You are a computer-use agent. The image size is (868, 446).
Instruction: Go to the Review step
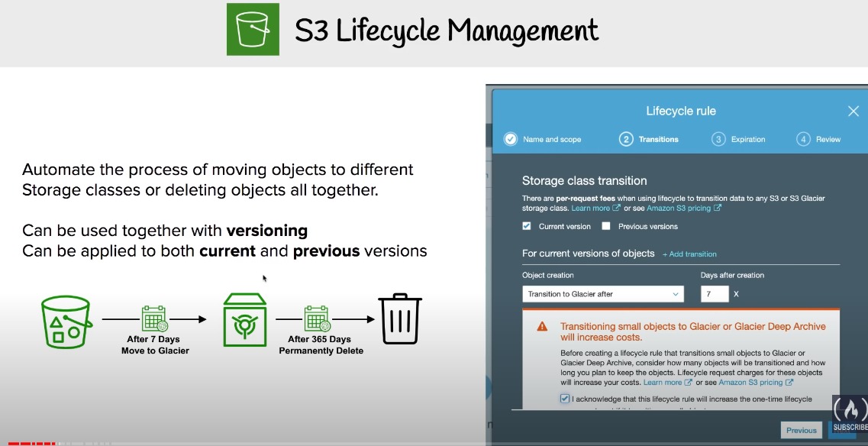click(818, 139)
